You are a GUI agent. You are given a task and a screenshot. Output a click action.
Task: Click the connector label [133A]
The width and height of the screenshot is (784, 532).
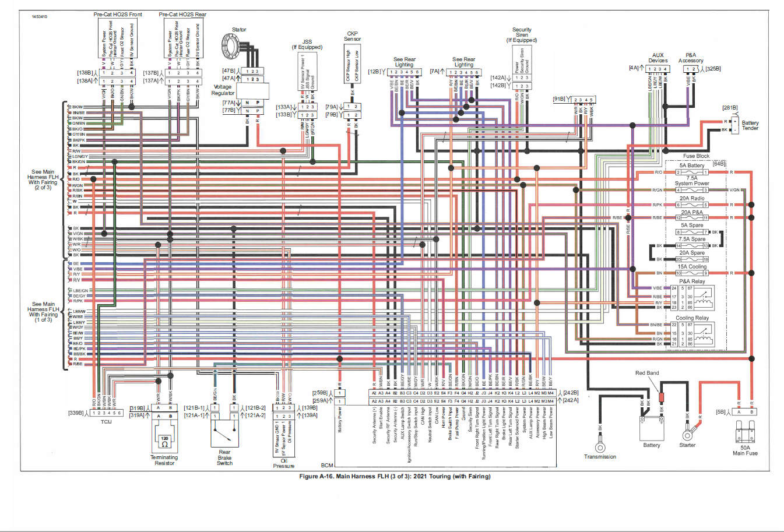coord(284,107)
